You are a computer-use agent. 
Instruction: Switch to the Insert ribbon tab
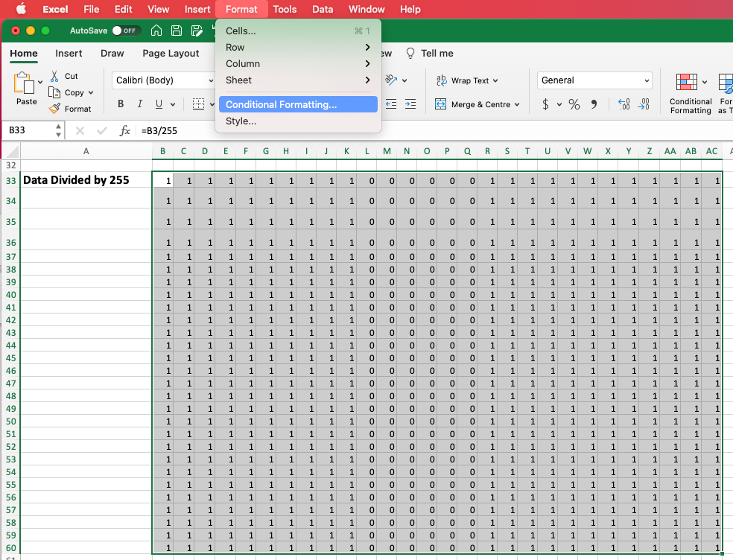[69, 54]
